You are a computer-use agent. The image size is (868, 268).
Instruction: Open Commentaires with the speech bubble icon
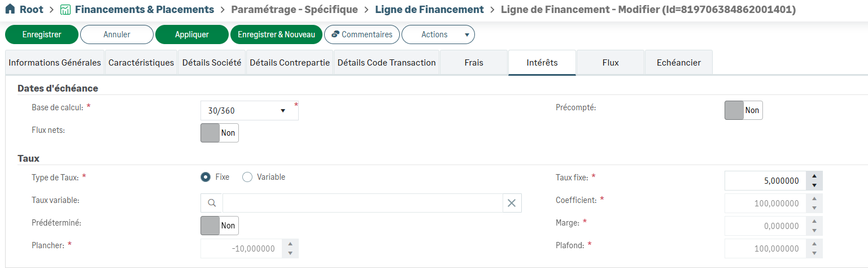[x=335, y=34]
